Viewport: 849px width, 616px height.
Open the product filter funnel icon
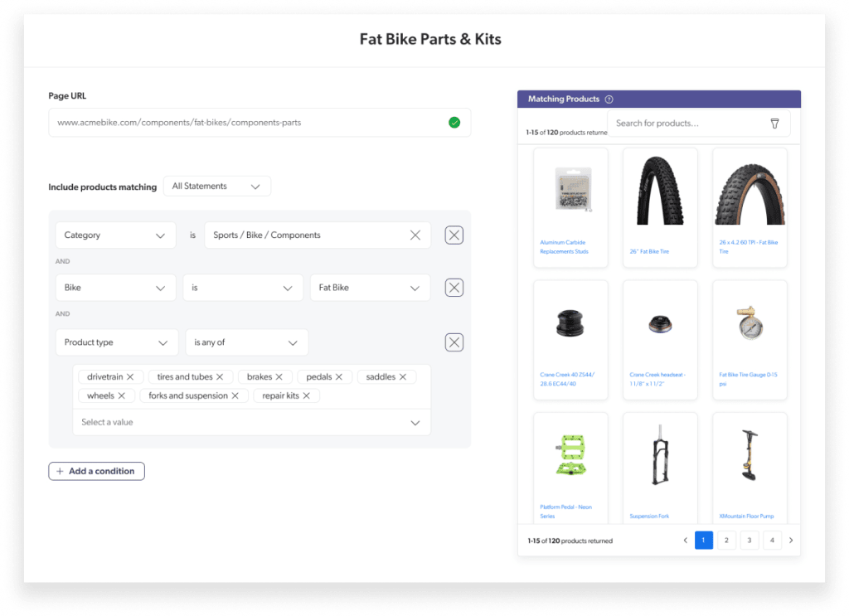pyautogui.click(x=774, y=124)
